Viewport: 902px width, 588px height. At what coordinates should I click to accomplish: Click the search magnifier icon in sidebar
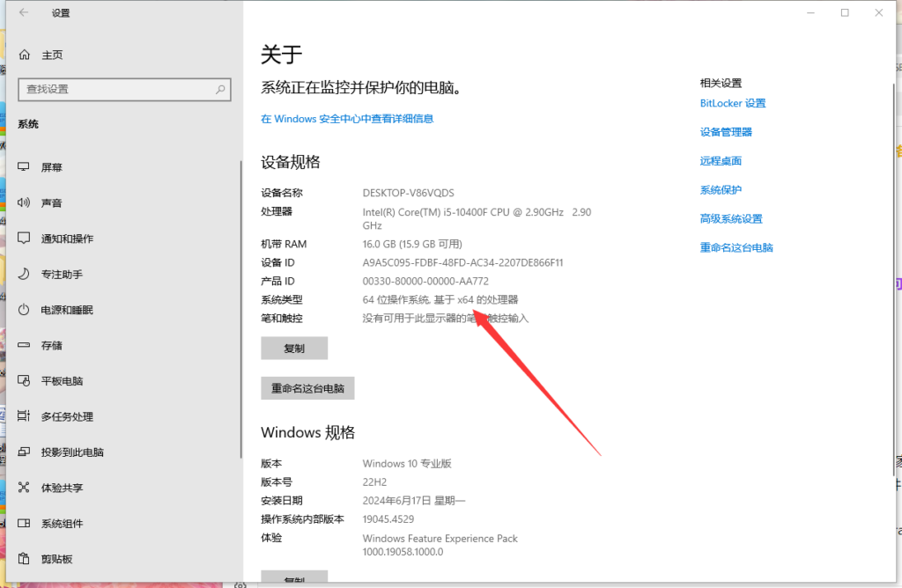click(220, 89)
